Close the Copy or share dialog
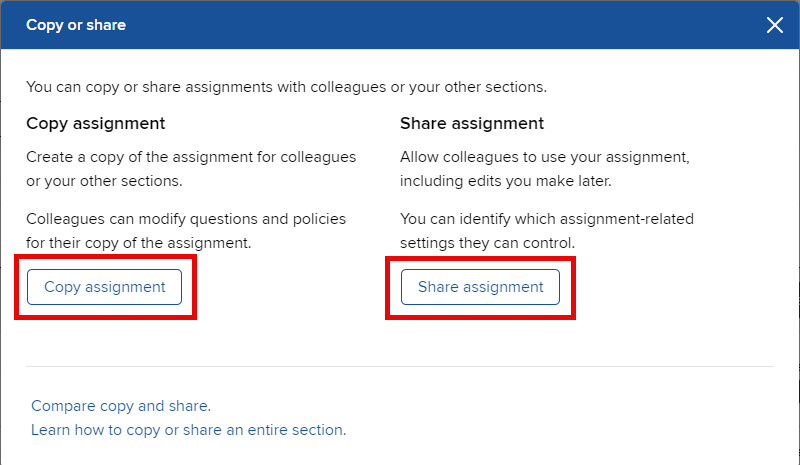Image resolution: width=800 pixels, height=465 pixels. [774, 25]
